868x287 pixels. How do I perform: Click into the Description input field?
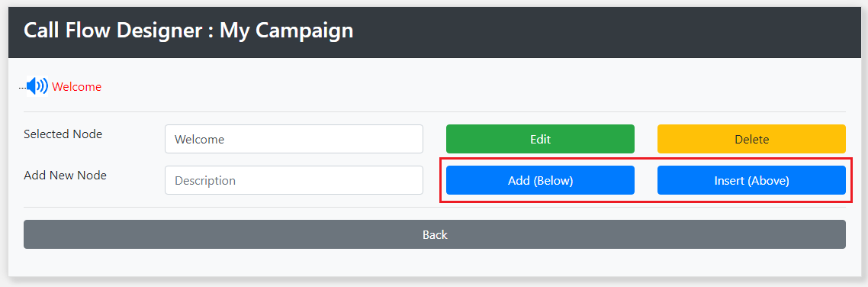point(294,180)
